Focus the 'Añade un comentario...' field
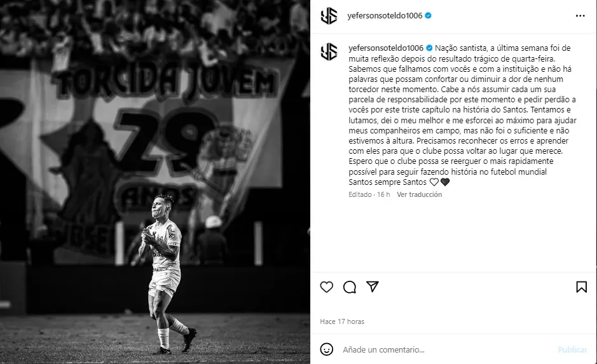Screen dimensions: 597x364 [446, 349]
